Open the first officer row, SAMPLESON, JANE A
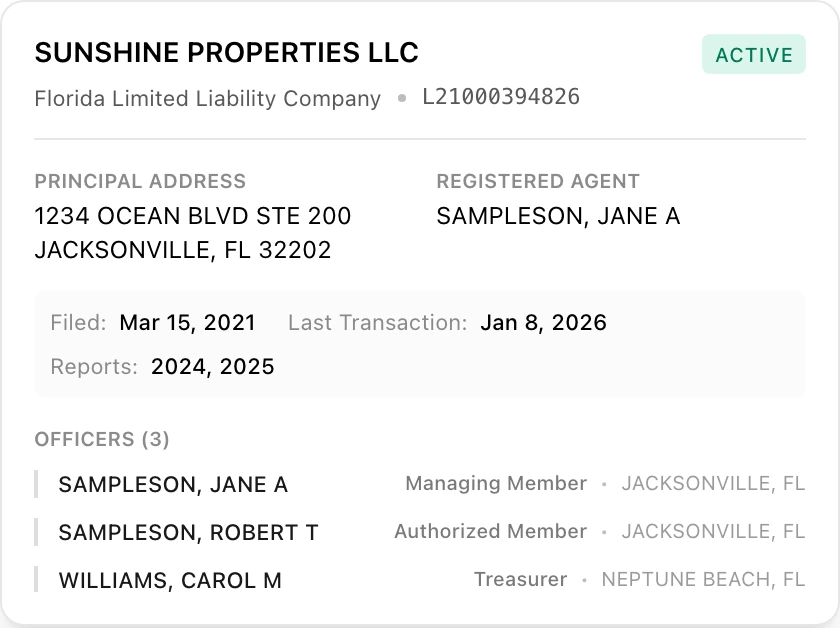 point(173,485)
